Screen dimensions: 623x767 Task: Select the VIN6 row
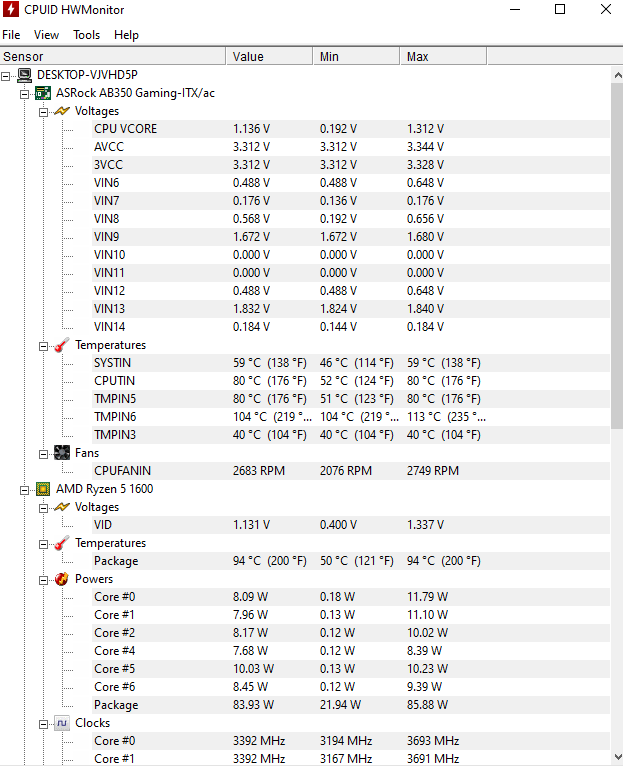point(351,183)
